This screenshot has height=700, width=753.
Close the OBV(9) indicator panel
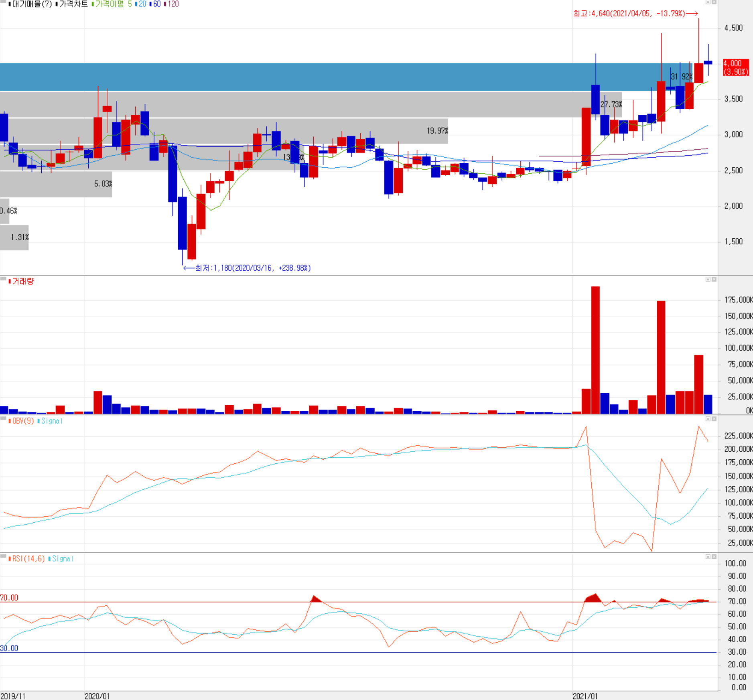[x=714, y=419]
